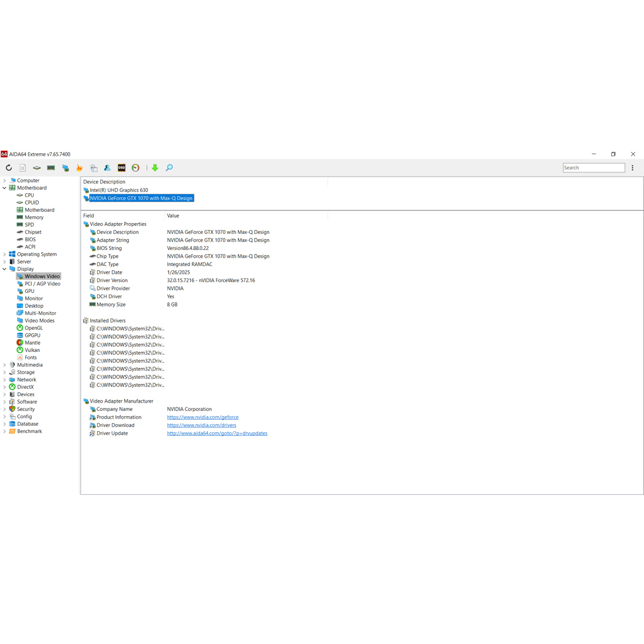This screenshot has width=644, height=644.
Task: Open the Monitor Diagnostics toolbar icon
Action: tap(66, 168)
